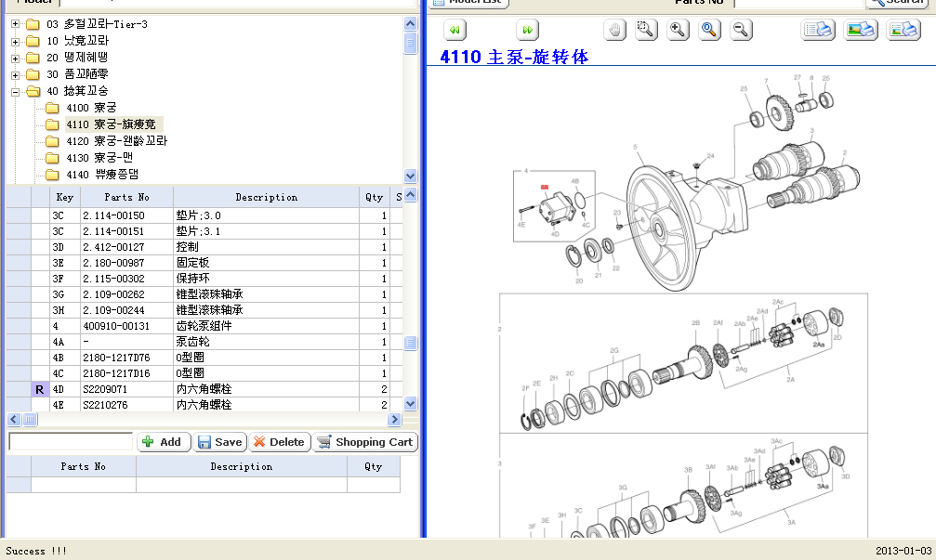This screenshot has height=560, width=936.
Task: Select tree item 4100
Action: coord(91,108)
